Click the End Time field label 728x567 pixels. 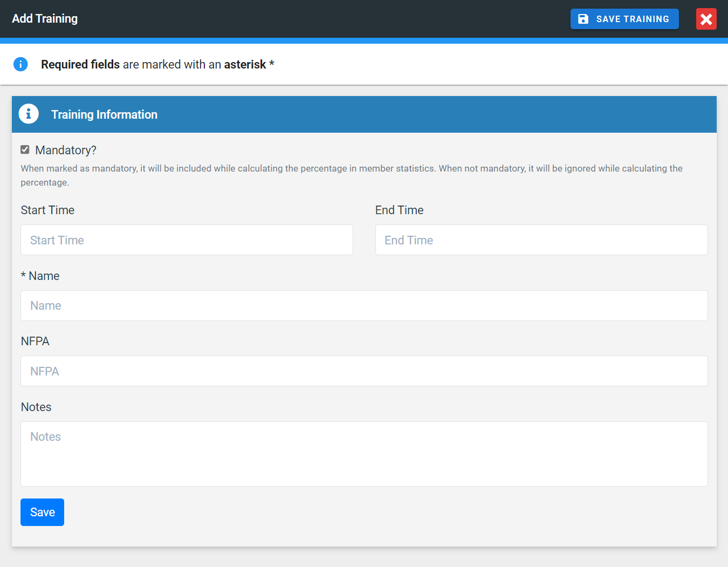399,210
